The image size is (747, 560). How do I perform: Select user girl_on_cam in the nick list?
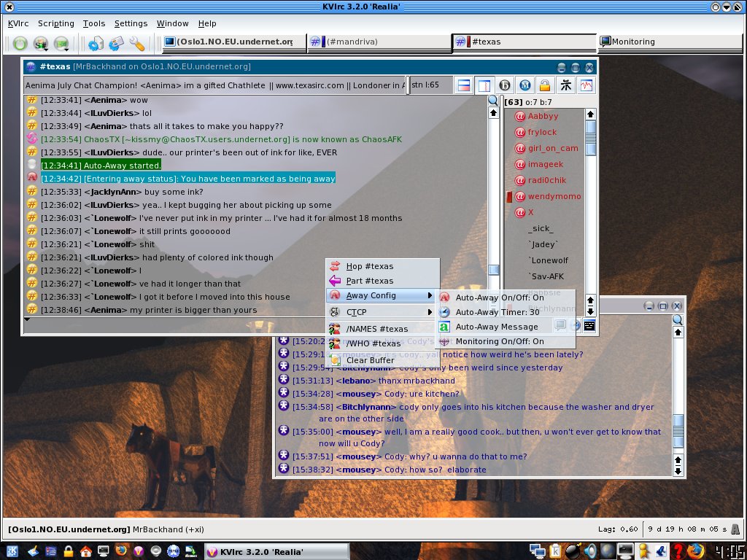553,149
